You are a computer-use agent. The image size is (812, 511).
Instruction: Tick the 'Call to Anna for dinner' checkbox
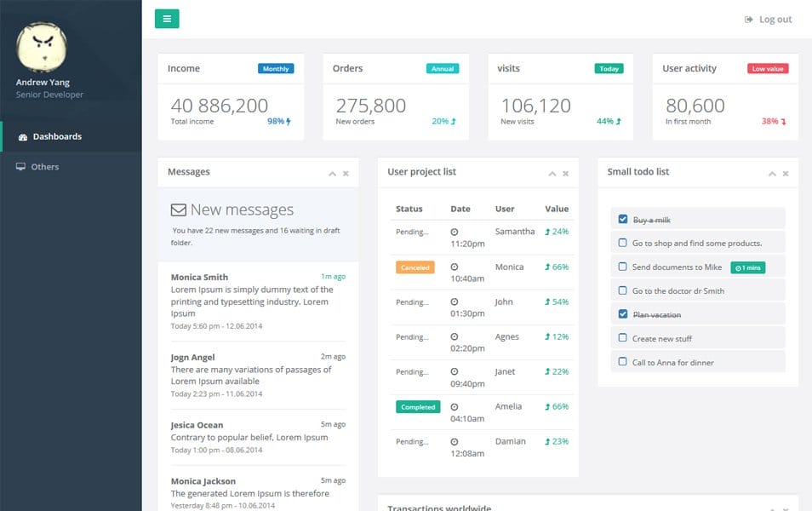point(623,362)
